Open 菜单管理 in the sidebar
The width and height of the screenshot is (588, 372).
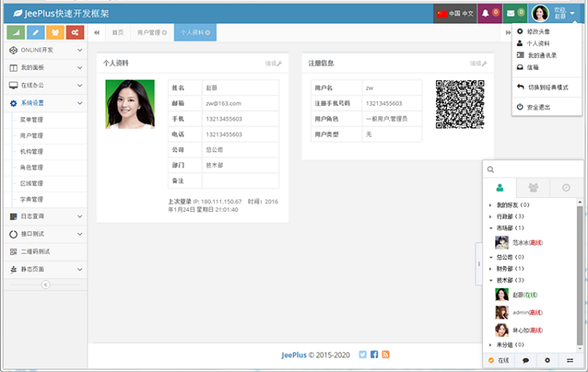pyautogui.click(x=32, y=119)
